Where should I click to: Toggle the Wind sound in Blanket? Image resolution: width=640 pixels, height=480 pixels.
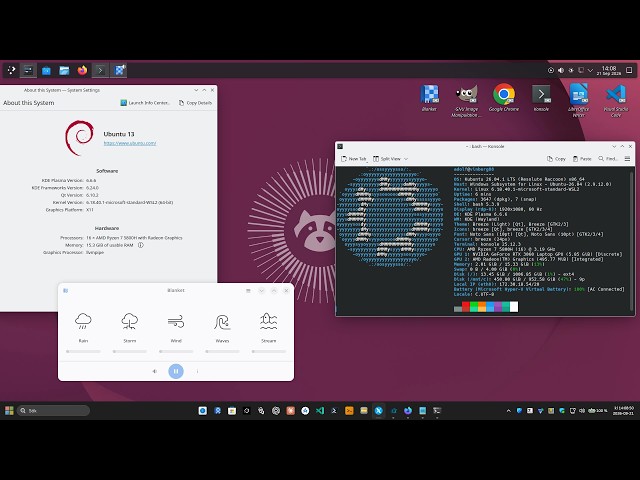(x=176, y=327)
